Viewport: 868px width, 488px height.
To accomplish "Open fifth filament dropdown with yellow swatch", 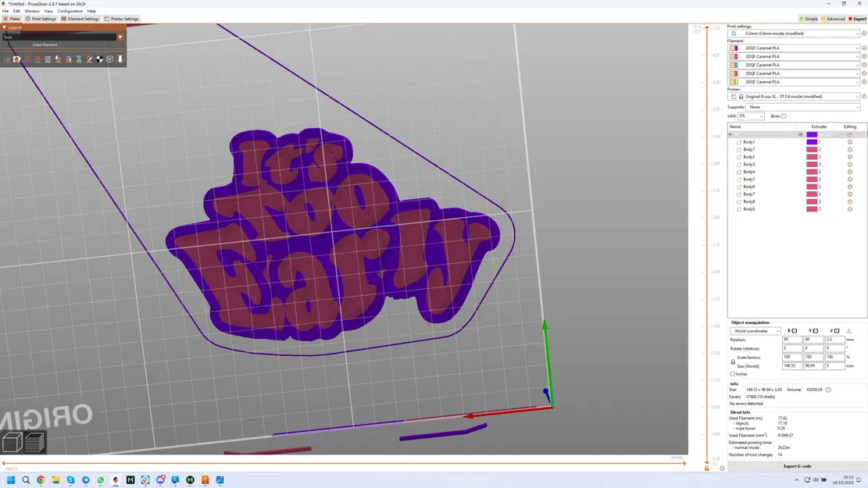I will [795, 82].
